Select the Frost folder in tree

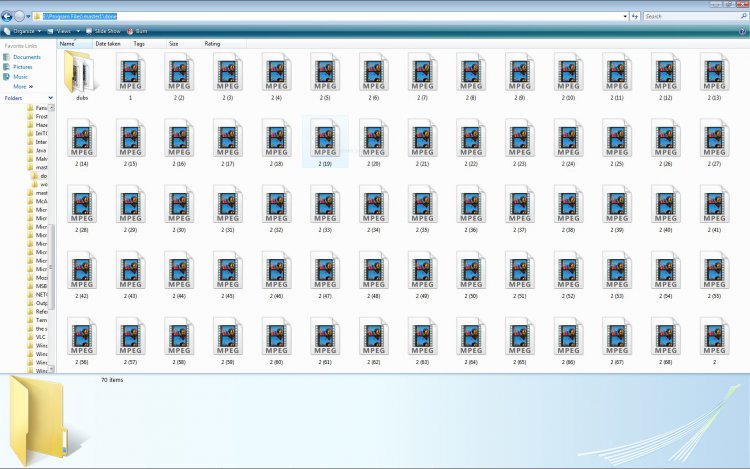[x=38, y=116]
